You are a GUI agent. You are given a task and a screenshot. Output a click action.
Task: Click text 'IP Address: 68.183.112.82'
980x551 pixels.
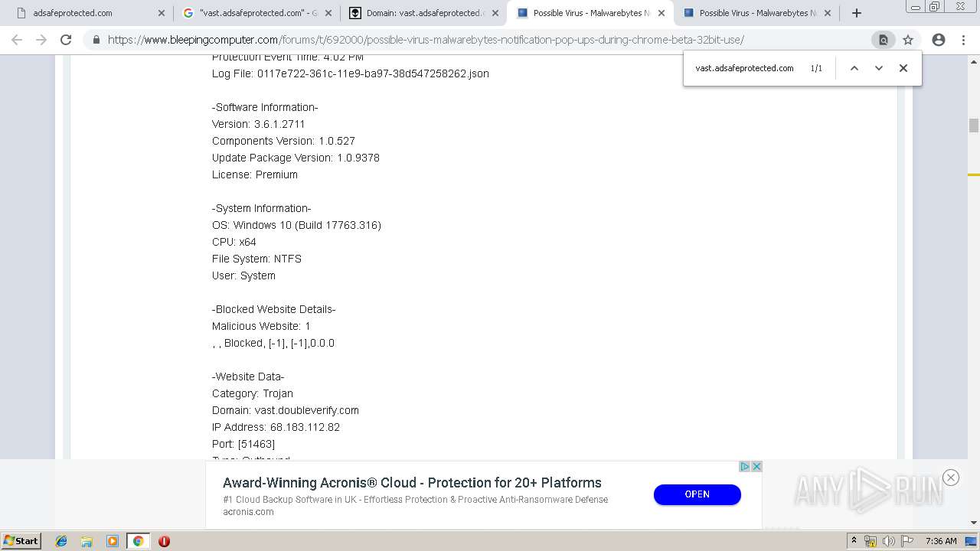[276, 427]
